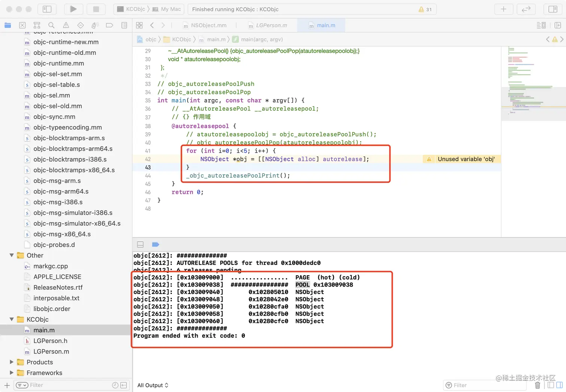Click the 31 warnings indicator
The width and height of the screenshot is (566, 392).
425,9
